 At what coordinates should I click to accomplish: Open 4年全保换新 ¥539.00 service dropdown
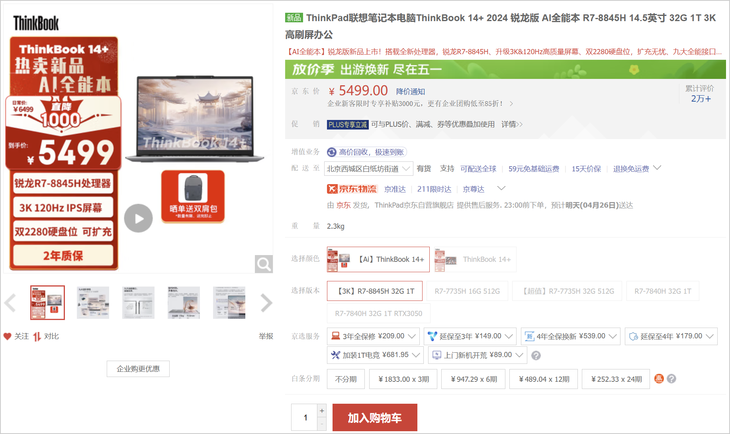(x=571, y=336)
